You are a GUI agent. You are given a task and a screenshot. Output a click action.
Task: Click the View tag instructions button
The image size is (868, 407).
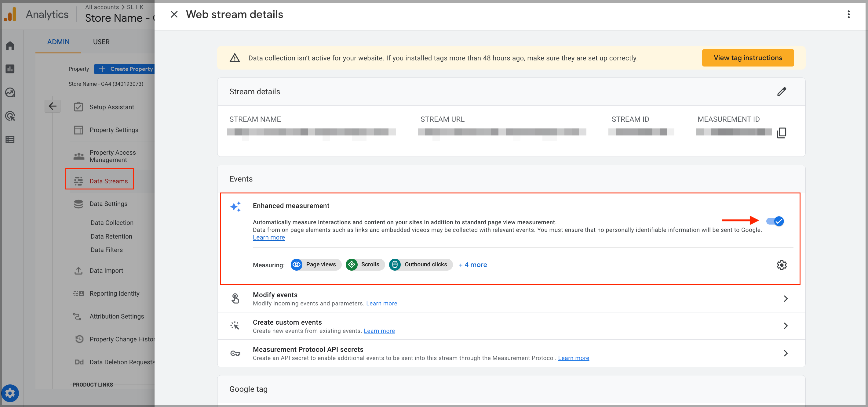[748, 58]
